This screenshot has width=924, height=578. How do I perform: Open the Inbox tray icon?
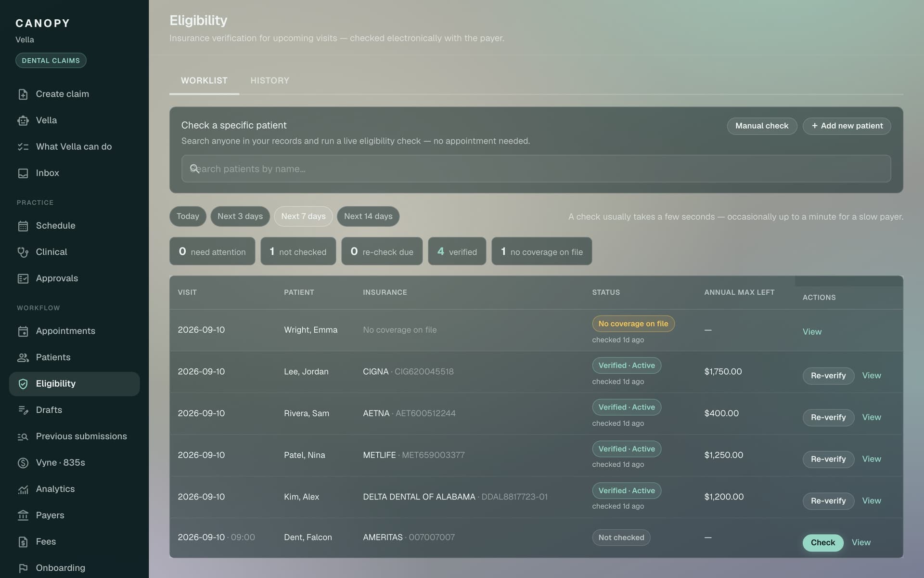pos(23,173)
